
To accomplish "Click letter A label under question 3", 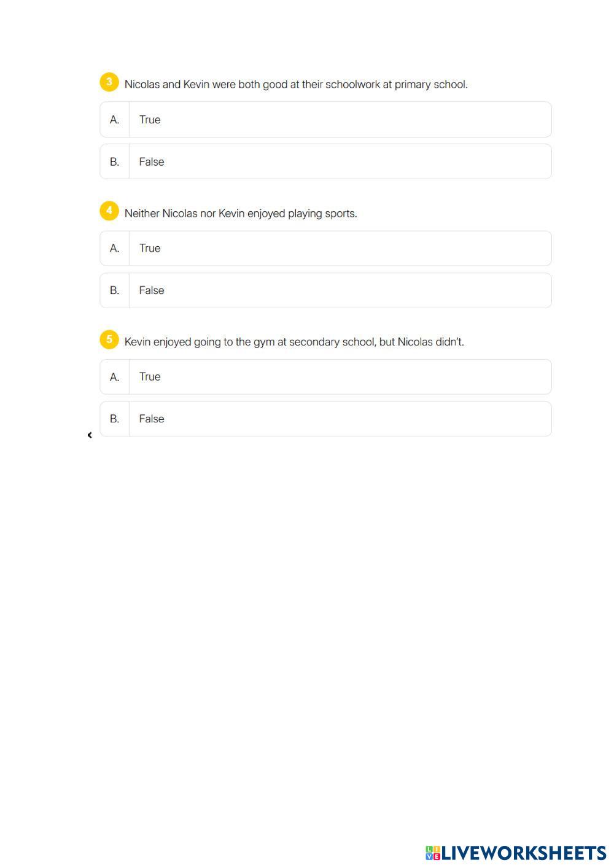I will [x=115, y=120].
